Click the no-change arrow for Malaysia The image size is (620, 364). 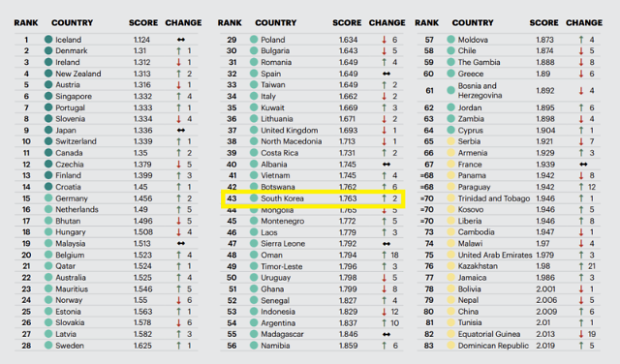181,243
